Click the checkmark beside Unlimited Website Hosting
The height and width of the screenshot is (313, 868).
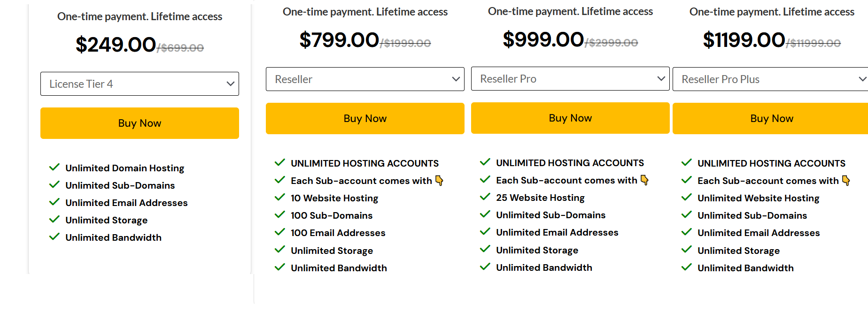pos(687,198)
